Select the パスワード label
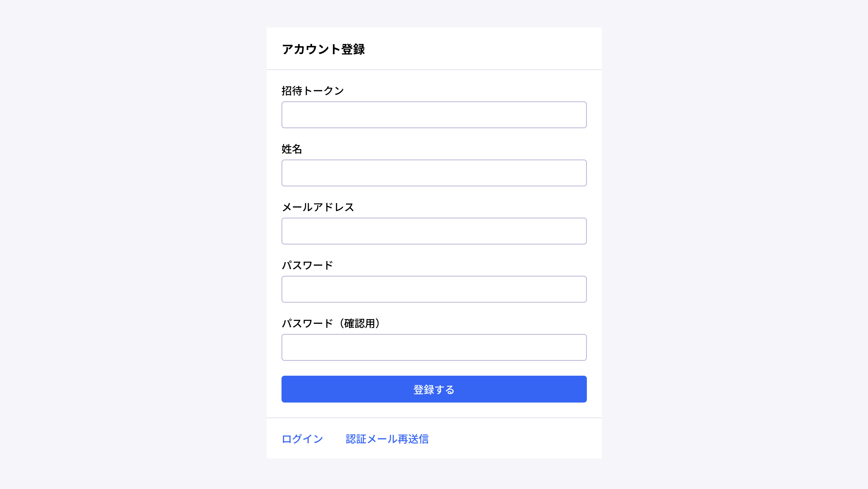The height and width of the screenshot is (489, 868). point(308,265)
